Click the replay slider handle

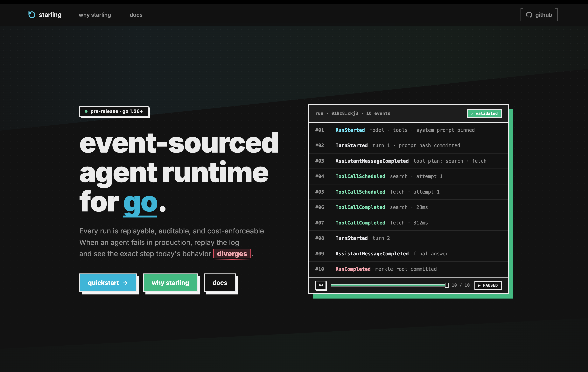point(446,285)
